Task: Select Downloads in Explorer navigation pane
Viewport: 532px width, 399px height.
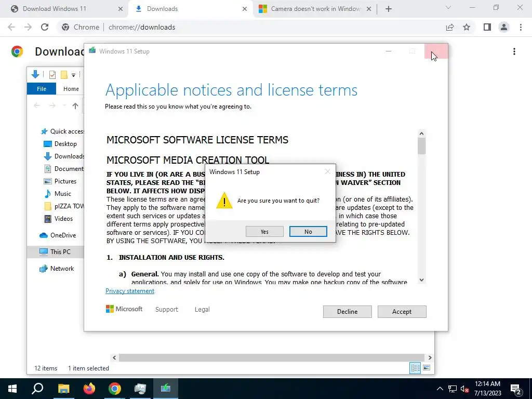Action: pyautogui.click(x=64, y=156)
